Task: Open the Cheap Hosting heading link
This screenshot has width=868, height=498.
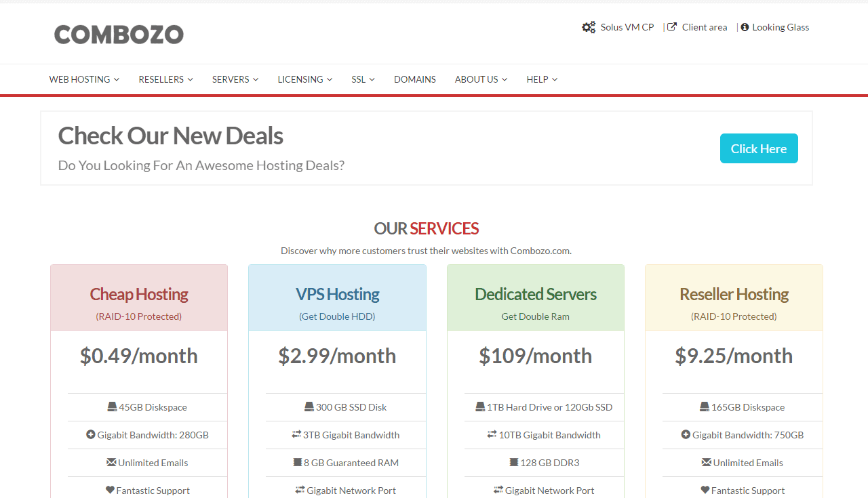Action: [x=139, y=294]
